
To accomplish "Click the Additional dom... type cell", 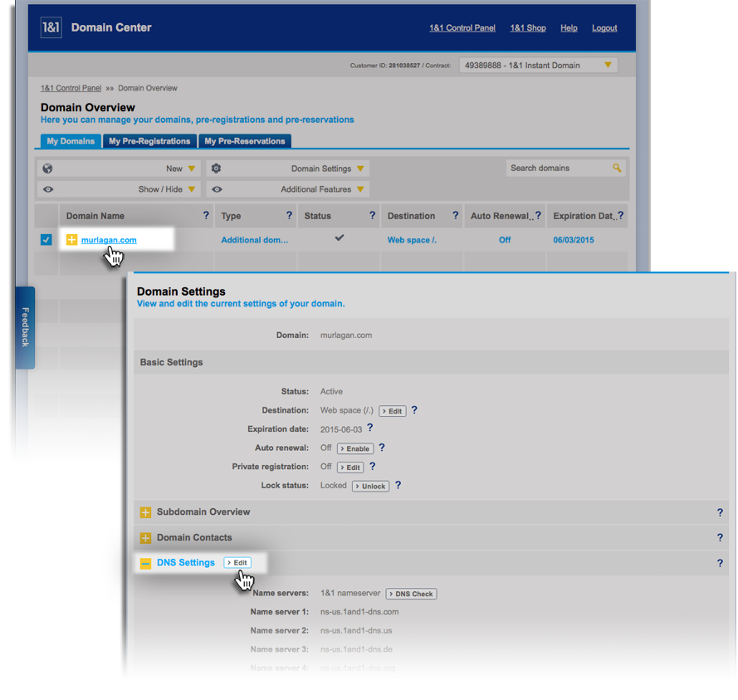I will point(255,240).
